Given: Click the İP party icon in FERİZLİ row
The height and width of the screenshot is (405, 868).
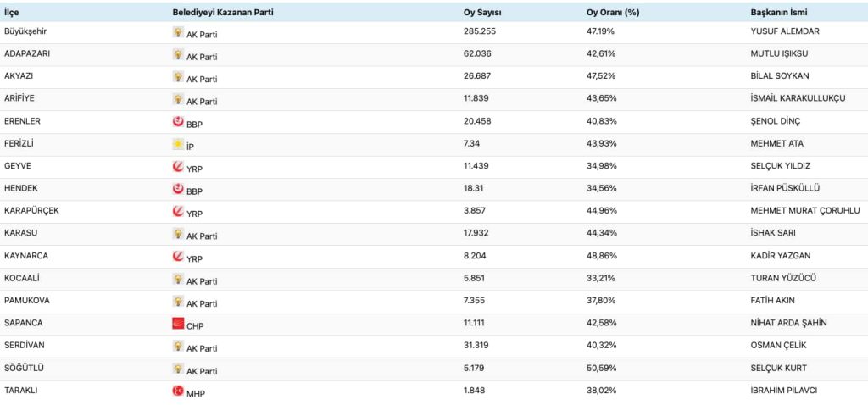Looking at the screenshot, I should (178, 144).
